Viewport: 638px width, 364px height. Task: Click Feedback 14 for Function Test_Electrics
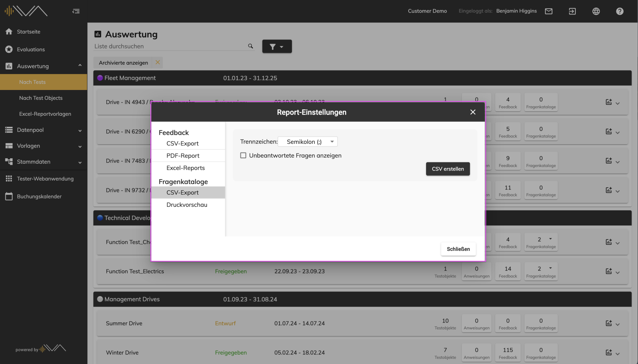coord(508,272)
